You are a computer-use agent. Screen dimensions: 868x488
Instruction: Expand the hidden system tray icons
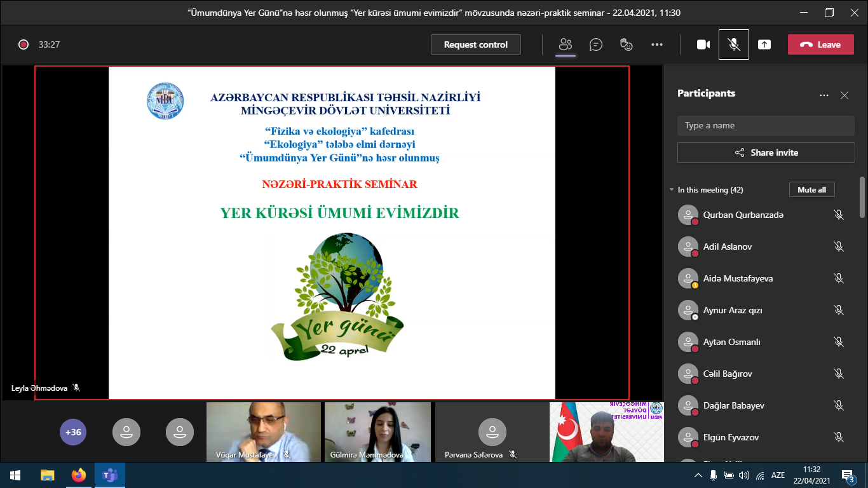pos(698,475)
